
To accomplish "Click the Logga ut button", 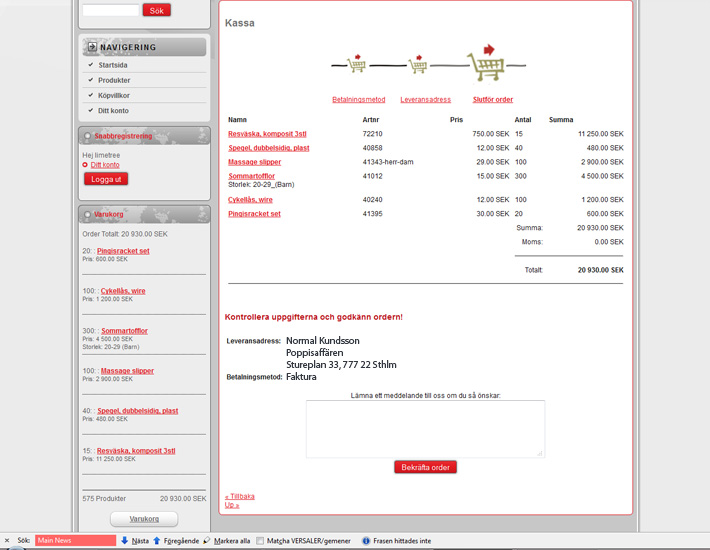I will (106, 179).
